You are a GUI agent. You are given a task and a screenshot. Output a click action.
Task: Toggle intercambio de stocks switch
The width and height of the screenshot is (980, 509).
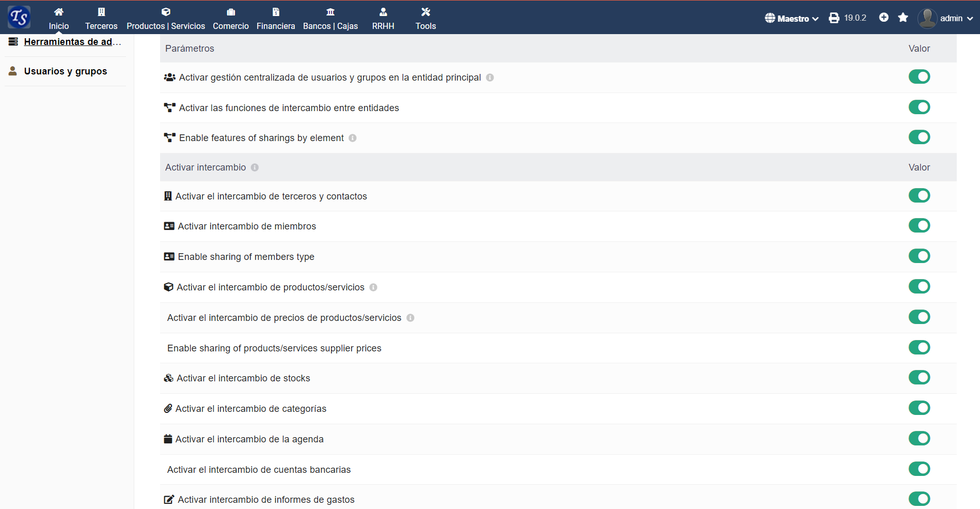(920, 378)
